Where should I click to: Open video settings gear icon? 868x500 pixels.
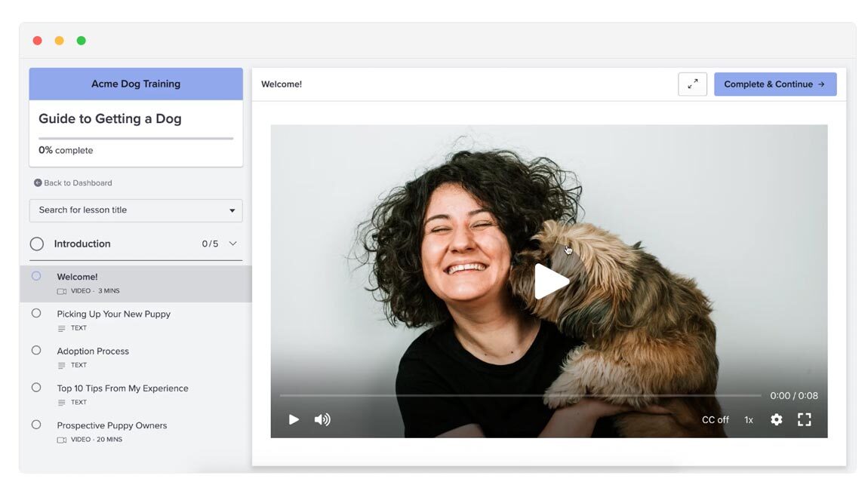click(776, 419)
